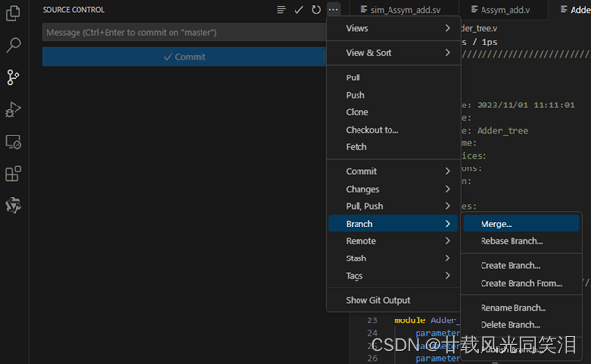Expand the Commit submenu

(393, 171)
